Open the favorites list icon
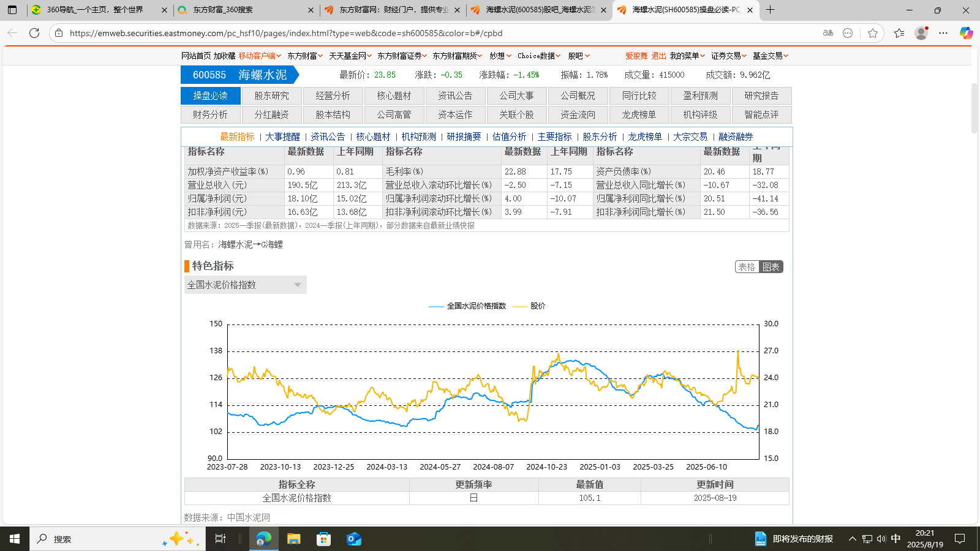 [x=899, y=33]
